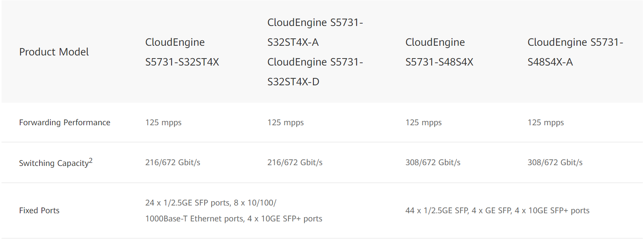Image resolution: width=644 pixels, height=240 pixels.
Task: Click the "44 x 1/2.5GE SFP" ports text
Action: (437, 211)
